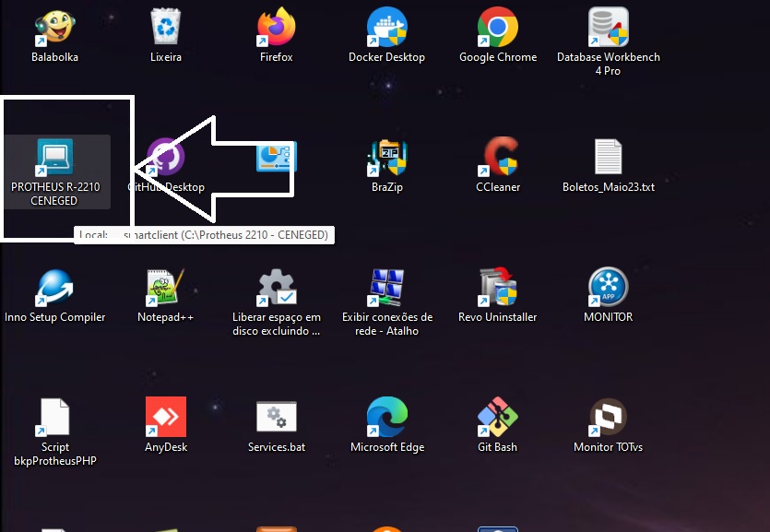This screenshot has width=770, height=532.
Task: Select the Services.bat file icon
Action: [276, 419]
